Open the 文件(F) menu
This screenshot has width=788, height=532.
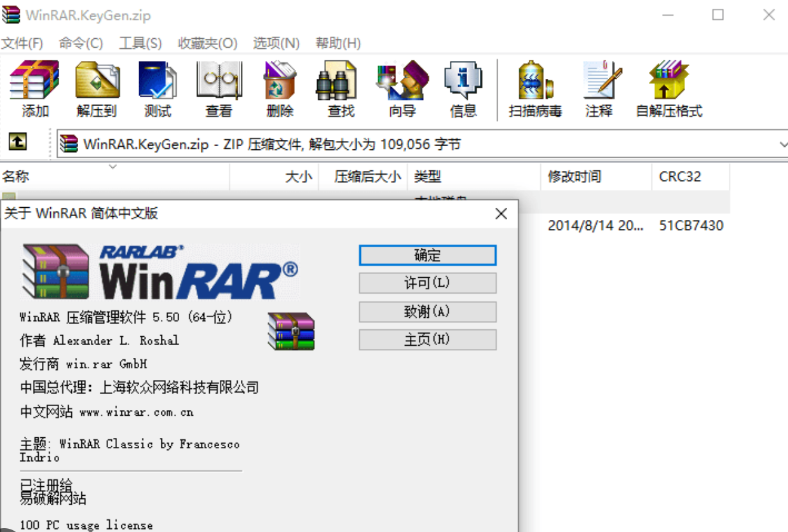22,43
